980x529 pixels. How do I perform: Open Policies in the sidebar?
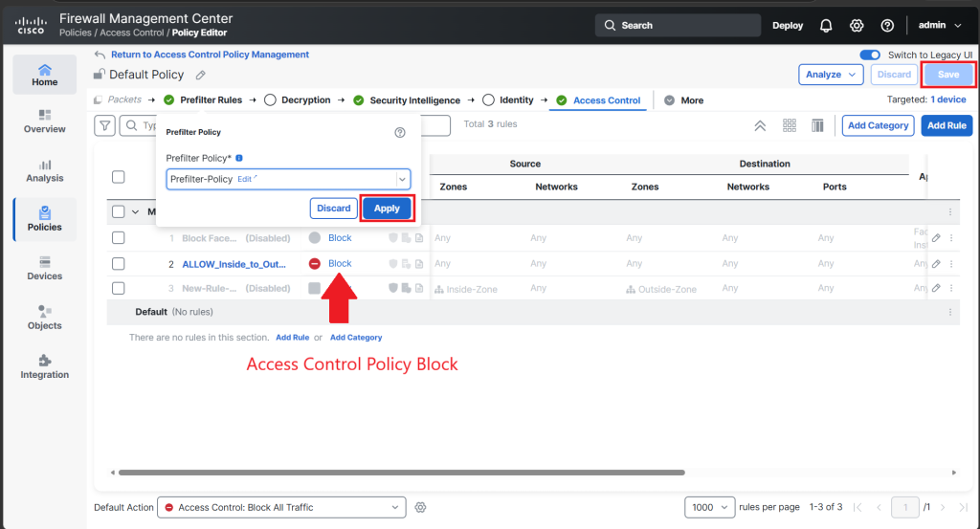coord(44,219)
